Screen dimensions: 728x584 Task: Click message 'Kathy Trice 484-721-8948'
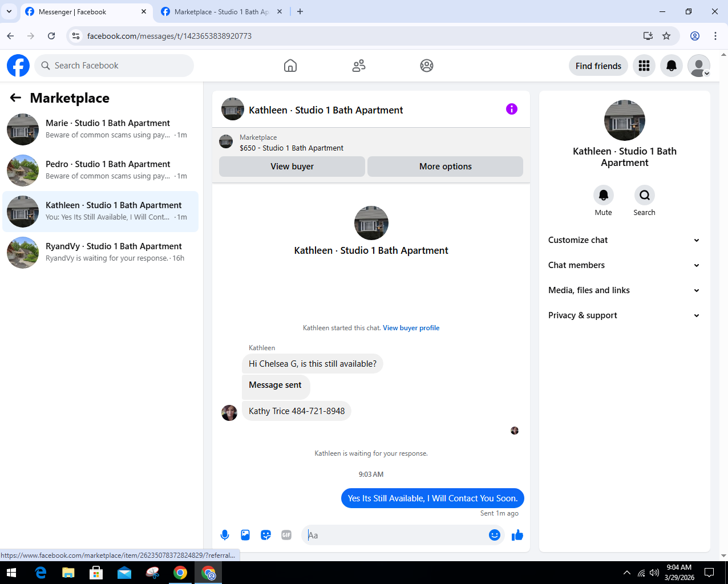(x=297, y=411)
